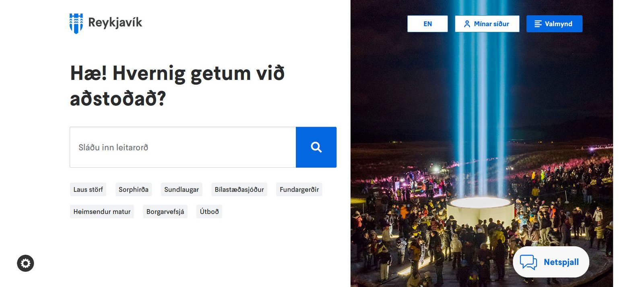Open the Valmynd menu
The height and width of the screenshot is (287, 644).
[554, 24]
